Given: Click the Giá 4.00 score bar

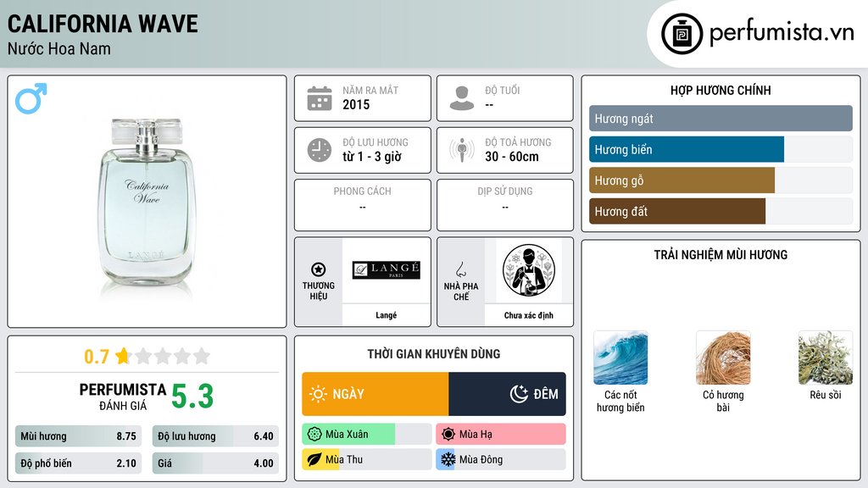Looking at the screenshot, I should click(215, 463).
